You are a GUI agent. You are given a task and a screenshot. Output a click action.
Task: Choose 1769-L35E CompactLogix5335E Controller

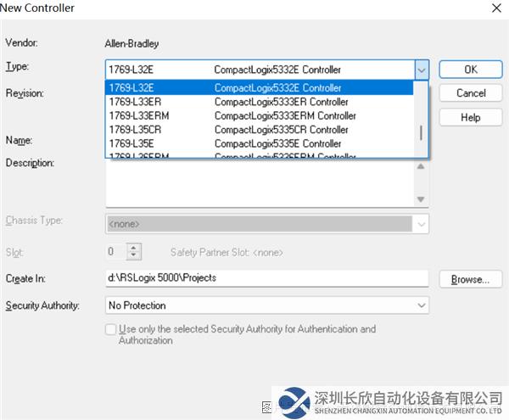tap(259, 143)
